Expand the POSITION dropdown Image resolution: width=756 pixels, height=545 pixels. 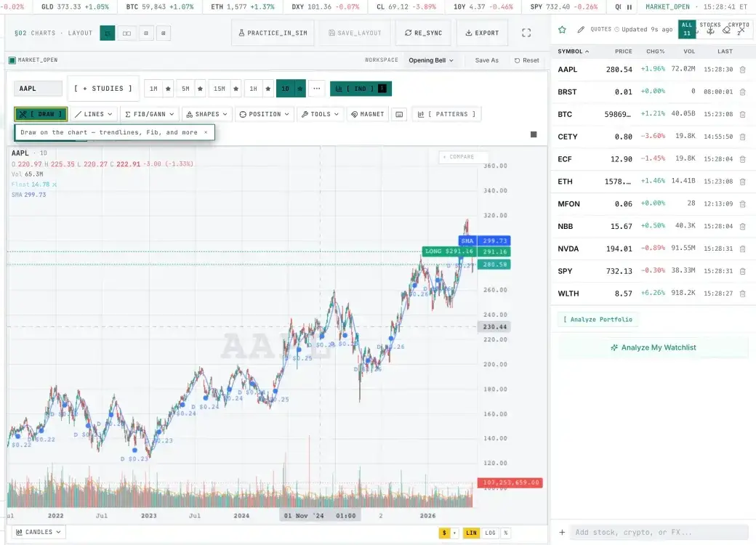264,114
